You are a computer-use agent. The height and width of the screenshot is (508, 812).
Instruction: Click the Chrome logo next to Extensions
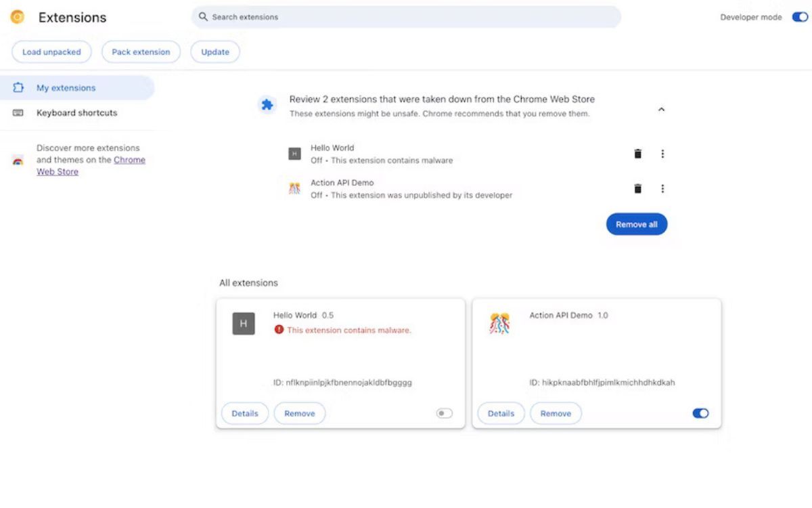tap(18, 18)
